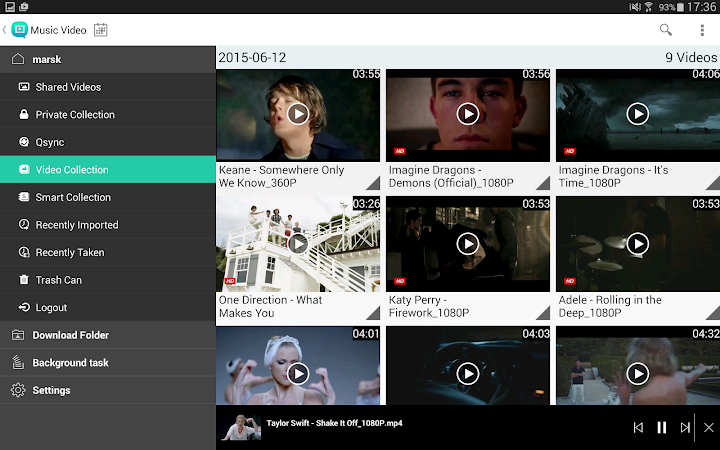Click the Shared Videos picture icon
This screenshot has width=720, height=450.
24,86
